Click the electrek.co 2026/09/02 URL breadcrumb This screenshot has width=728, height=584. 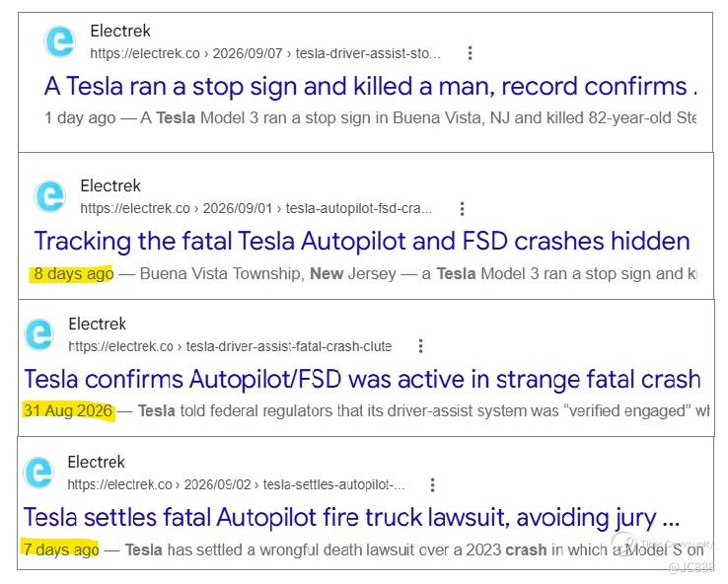236,484
